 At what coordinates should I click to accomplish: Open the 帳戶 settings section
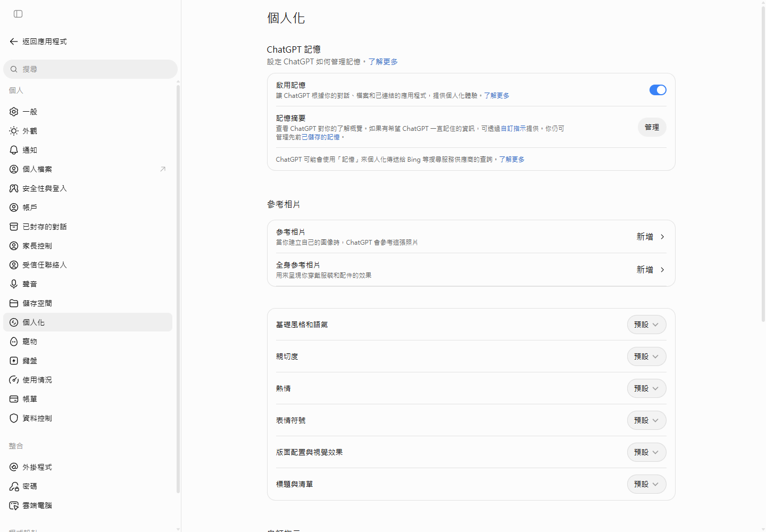[x=88, y=207]
